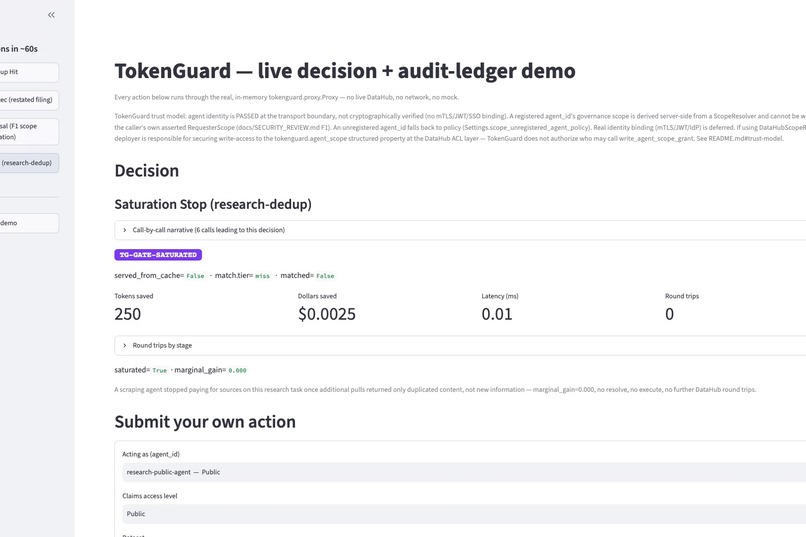This screenshot has width=806, height=537.
Task: Click the 'Round trips' metric label
Action: click(682, 296)
